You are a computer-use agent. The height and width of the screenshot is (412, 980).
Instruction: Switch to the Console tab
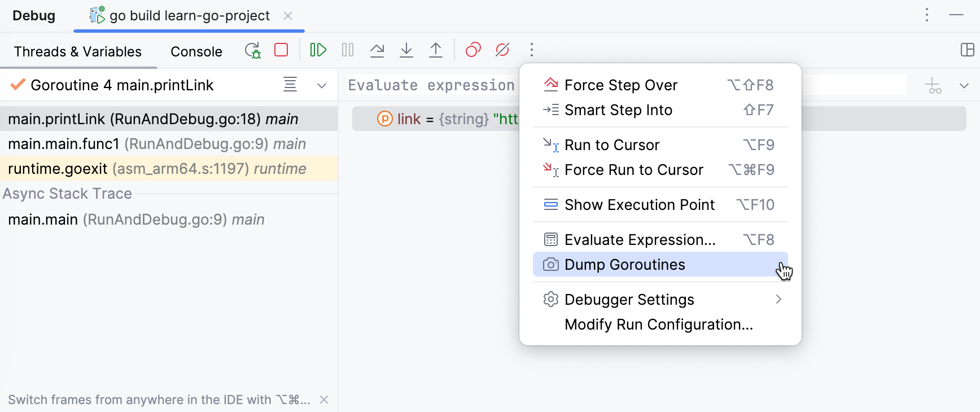196,52
